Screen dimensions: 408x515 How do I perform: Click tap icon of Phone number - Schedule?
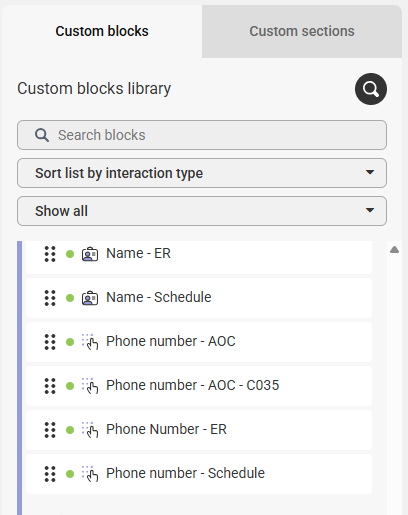pos(90,474)
